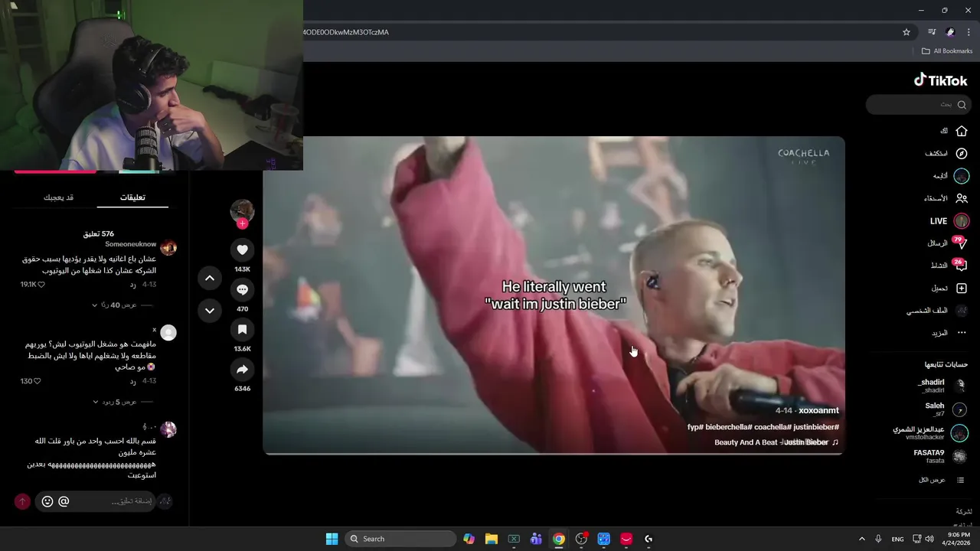Like the video with the heart icon

click(242, 249)
